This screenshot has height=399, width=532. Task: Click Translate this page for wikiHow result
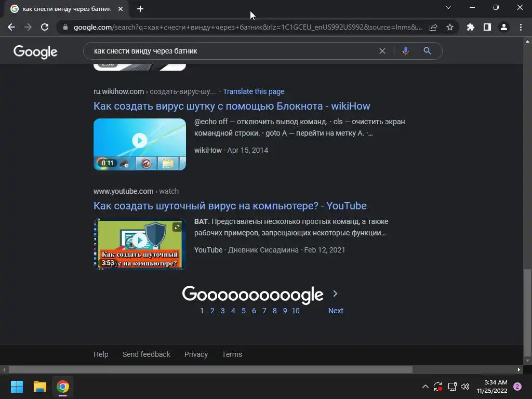pos(254,91)
